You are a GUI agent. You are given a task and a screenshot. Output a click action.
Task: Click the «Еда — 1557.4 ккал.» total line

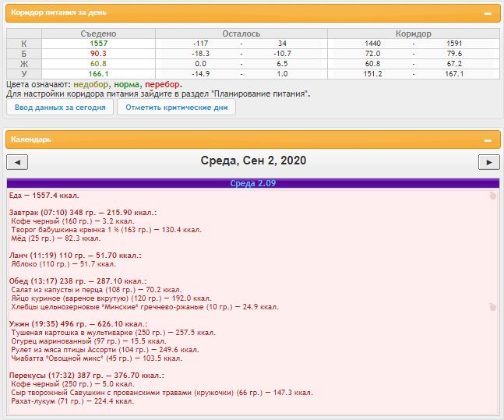[44, 196]
